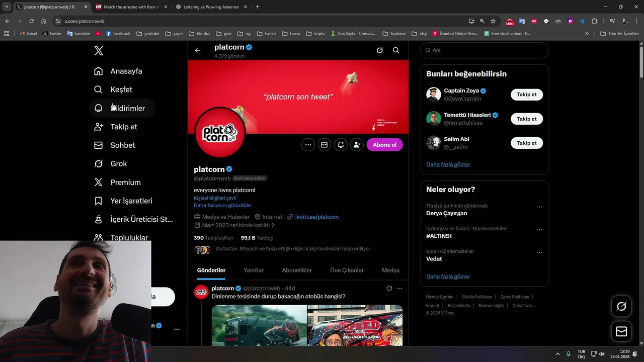Click search icon in profile header
The image size is (644, 362).
point(396,50)
